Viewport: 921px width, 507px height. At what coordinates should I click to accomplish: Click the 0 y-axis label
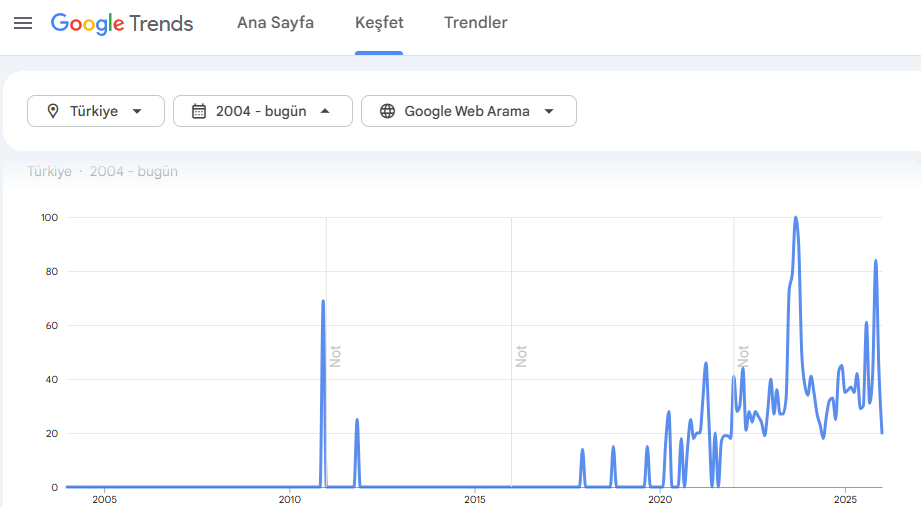[55, 487]
